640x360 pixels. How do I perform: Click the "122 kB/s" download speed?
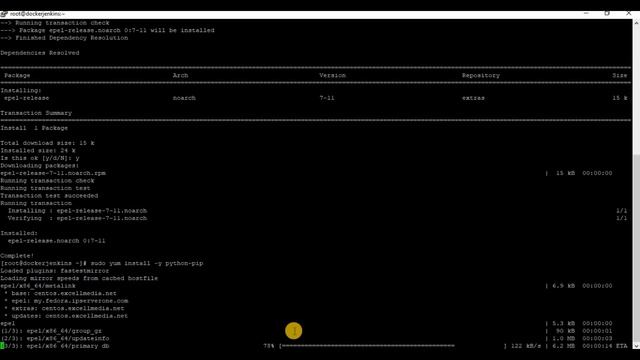pyautogui.click(x=526, y=346)
